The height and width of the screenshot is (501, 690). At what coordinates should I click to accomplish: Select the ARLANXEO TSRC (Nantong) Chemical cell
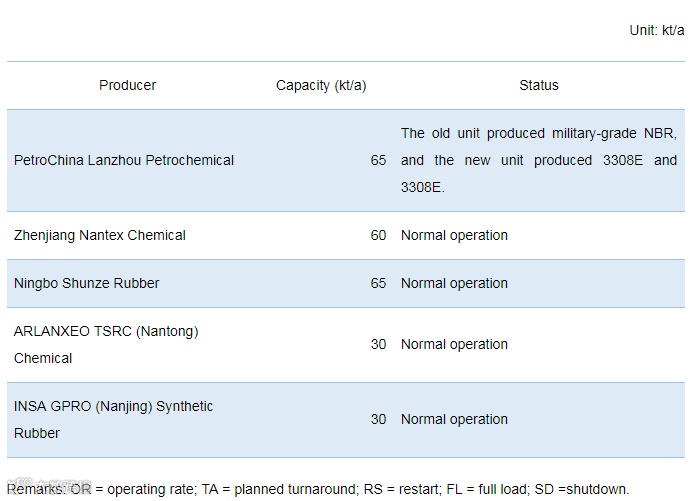[106, 344]
